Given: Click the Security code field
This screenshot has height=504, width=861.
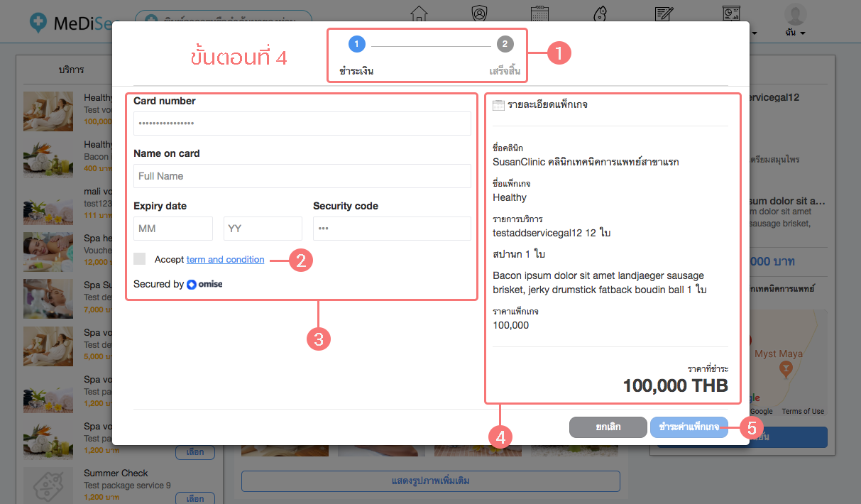Looking at the screenshot, I should (x=392, y=229).
